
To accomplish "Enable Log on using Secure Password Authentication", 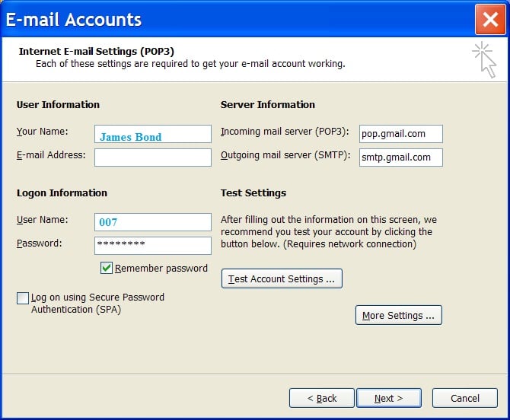I will 23,298.
